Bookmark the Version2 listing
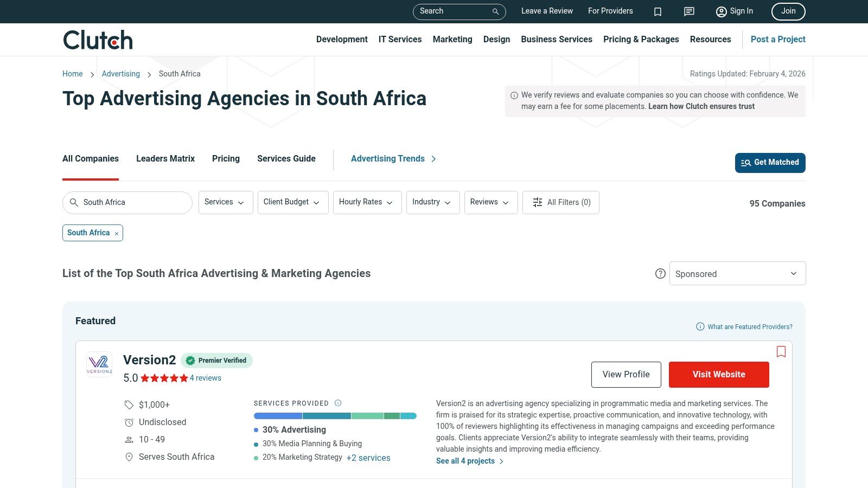868x488 pixels. point(781,351)
